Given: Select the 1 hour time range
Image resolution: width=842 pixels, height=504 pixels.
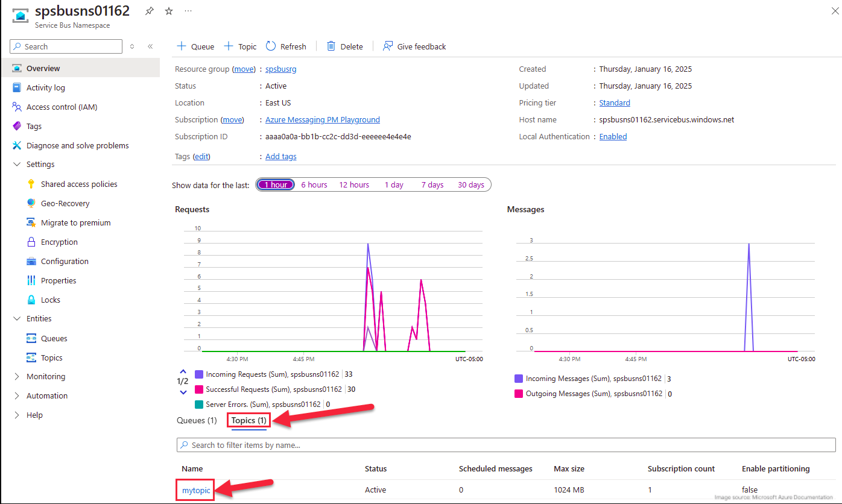Looking at the screenshot, I should point(276,184).
